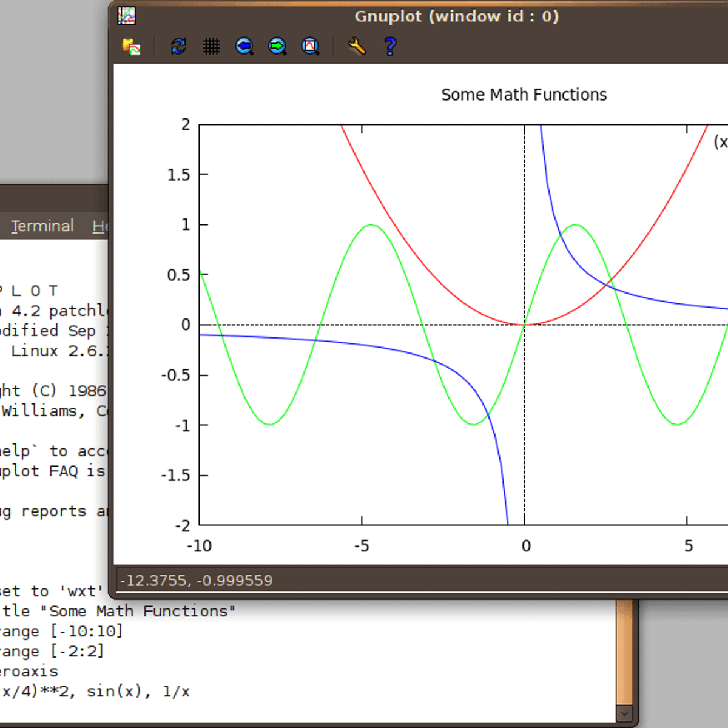Click the autoscale zoom icon
This screenshot has height=728, width=728.
(x=311, y=47)
